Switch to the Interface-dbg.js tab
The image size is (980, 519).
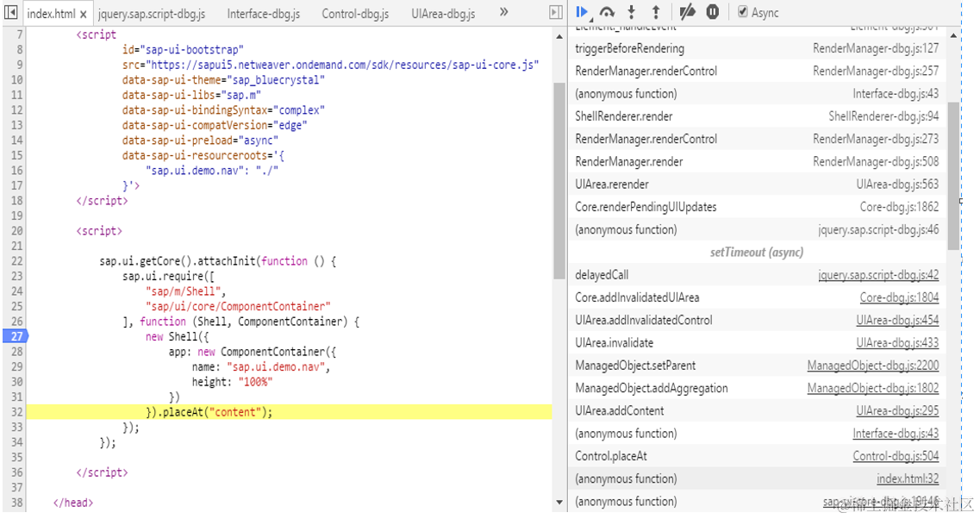[263, 14]
